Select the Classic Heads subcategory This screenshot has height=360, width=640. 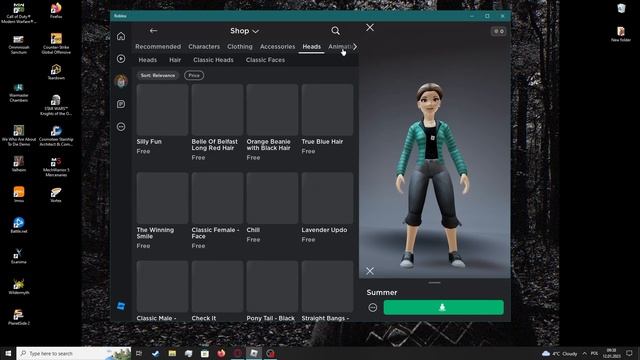pyautogui.click(x=213, y=60)
